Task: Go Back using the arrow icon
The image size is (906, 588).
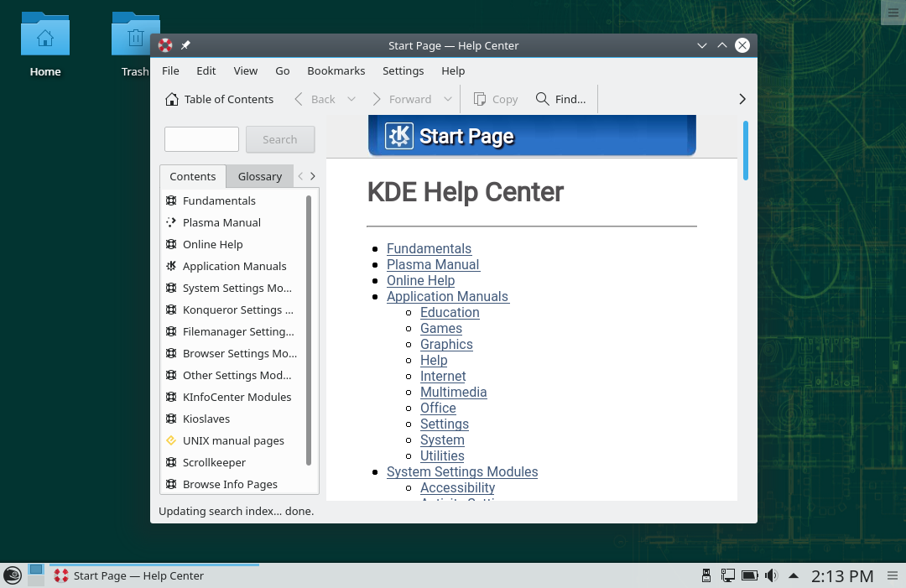Action: click(x=298, y=99)
